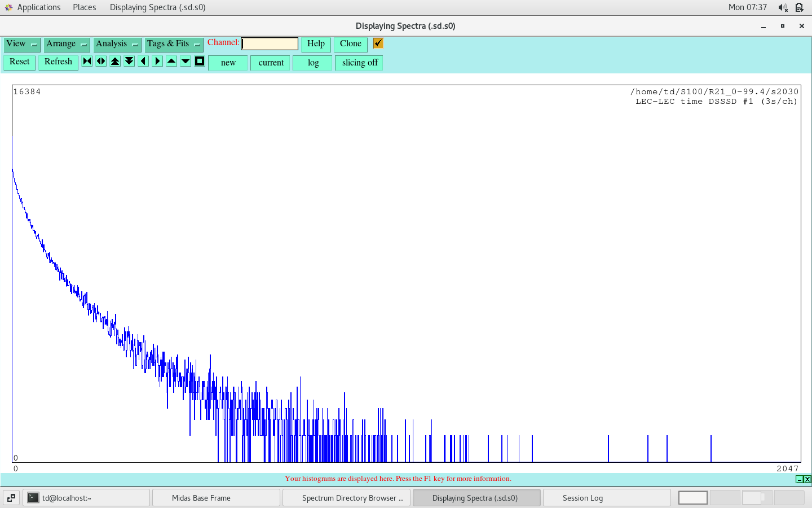Click the horizontal contract (bowtie) icon
The height and width of the screenshot is (508, 812).
[87, 62]
